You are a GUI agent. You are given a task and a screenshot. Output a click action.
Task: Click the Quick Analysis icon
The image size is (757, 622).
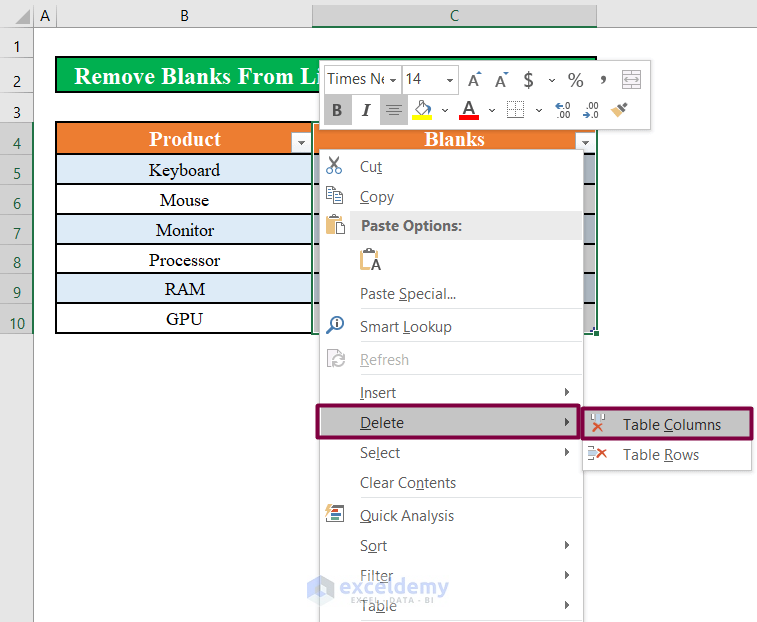coord(335,513)
